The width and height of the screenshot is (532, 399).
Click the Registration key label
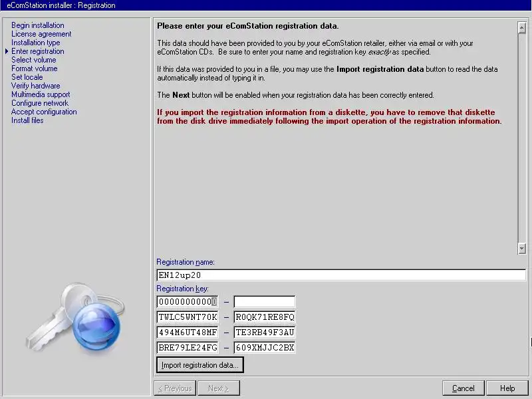[182, 289]
